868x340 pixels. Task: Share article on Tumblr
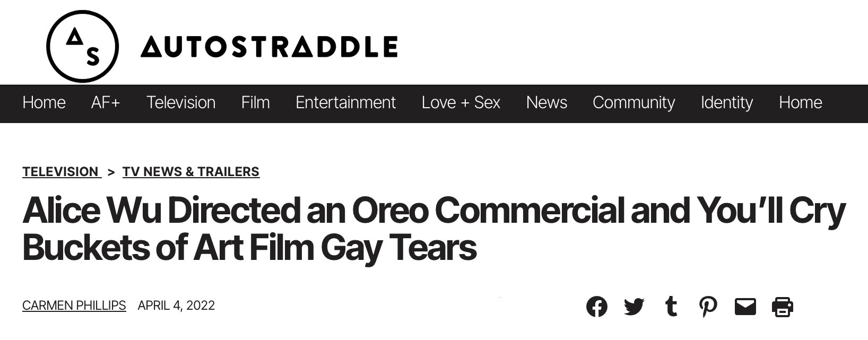point(671,307)
